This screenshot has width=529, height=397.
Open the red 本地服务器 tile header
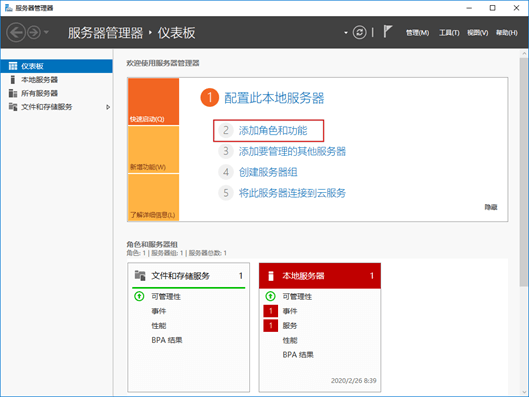click(320, 276)
